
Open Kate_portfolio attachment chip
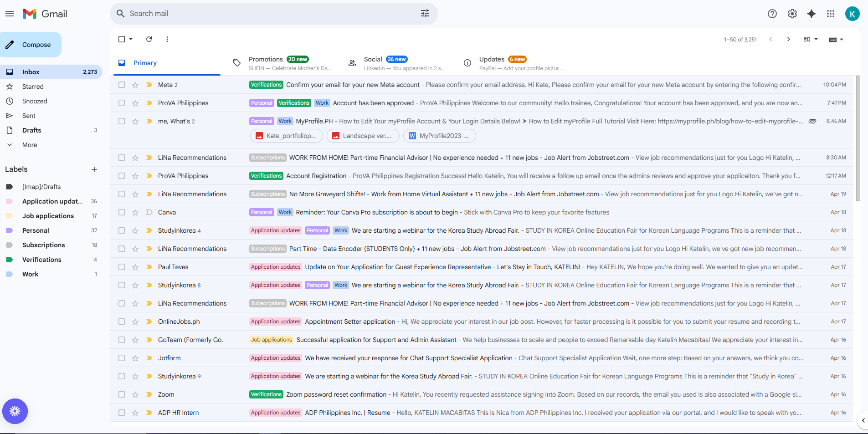[x=287, y=136]
